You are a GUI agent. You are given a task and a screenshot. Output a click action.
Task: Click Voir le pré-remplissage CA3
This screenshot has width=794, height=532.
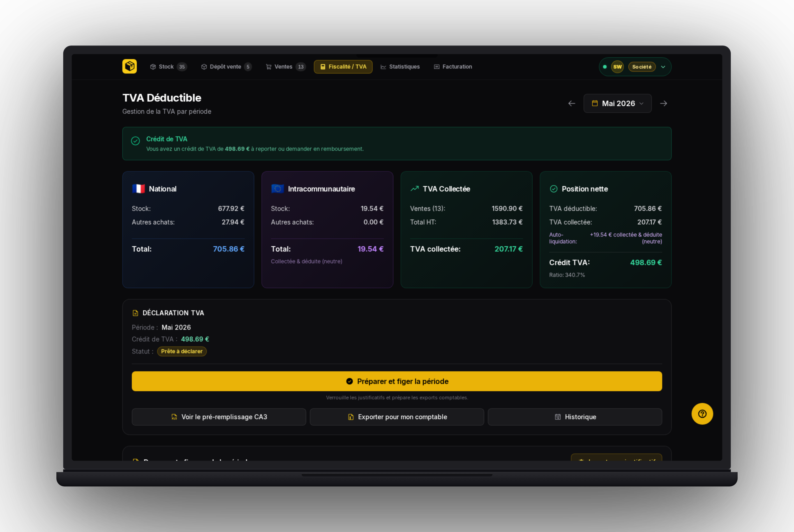[x=219, y=417]
